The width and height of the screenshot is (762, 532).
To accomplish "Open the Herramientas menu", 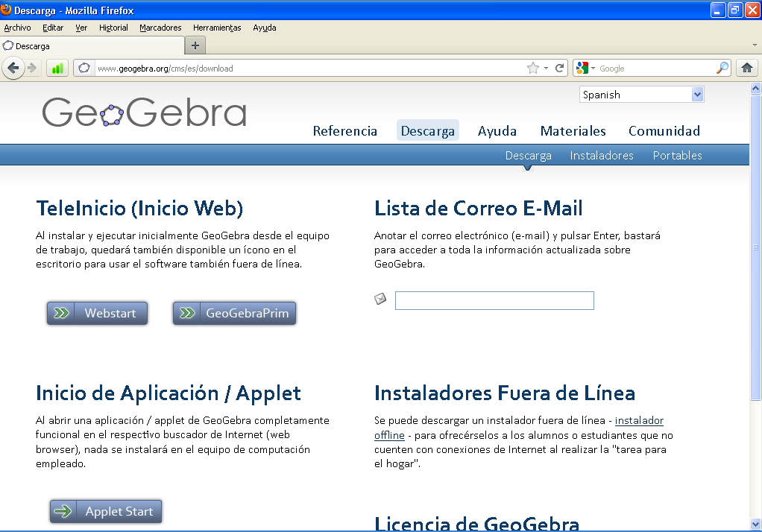I will (217, 28).
